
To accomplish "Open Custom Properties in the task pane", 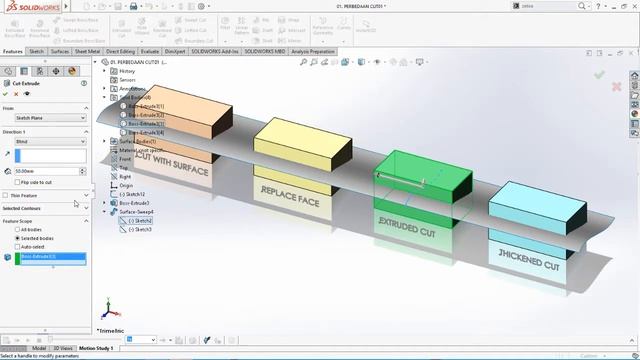I will (x=634, y=124).
